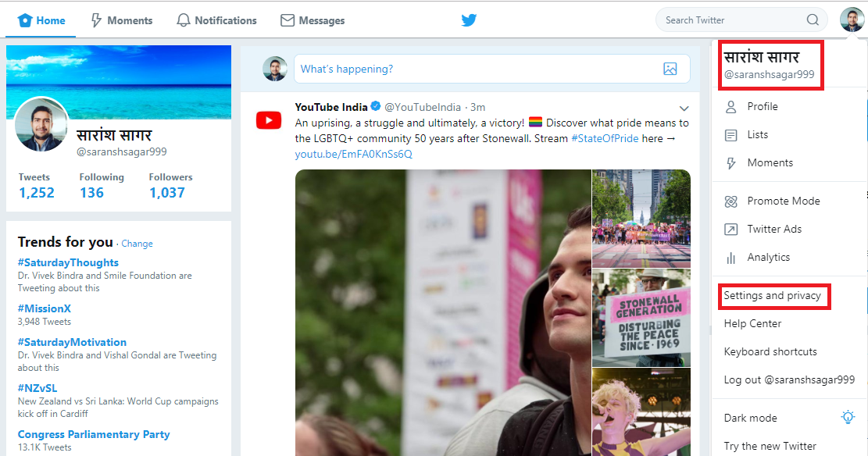The width and height of the screenshot is (868, 456).
Task: Open the singer with microphone photo
Action: (641, 412)
